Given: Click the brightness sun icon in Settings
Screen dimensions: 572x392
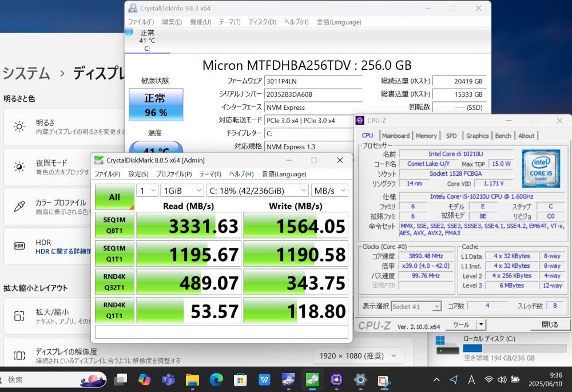Looking at the screenshot, I should (19, 126).
